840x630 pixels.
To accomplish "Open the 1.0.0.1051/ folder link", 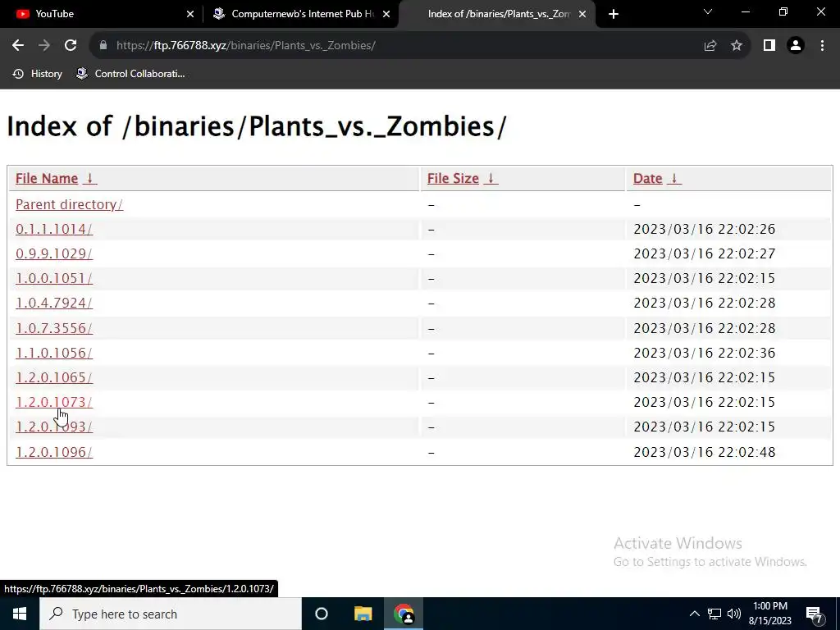I will [54, 279].
